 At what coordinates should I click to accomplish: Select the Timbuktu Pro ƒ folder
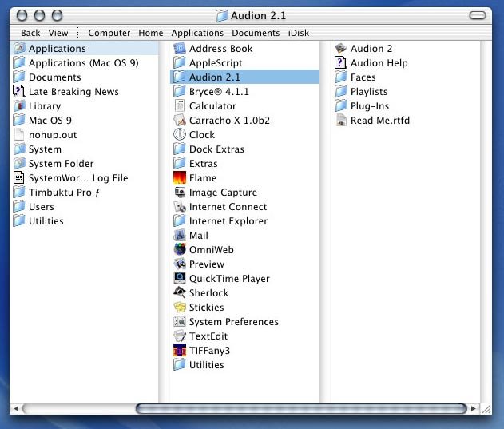(x=84, y=193)
